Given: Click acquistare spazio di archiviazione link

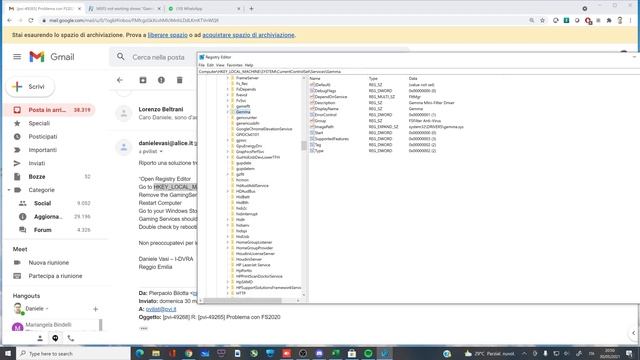Looking at the screenshot, I should point(248,35).
